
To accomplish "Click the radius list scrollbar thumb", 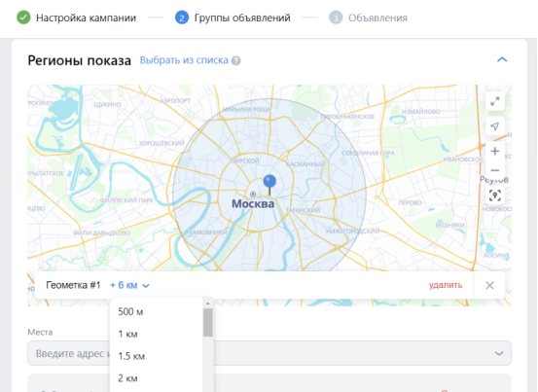I will (208, 322).
